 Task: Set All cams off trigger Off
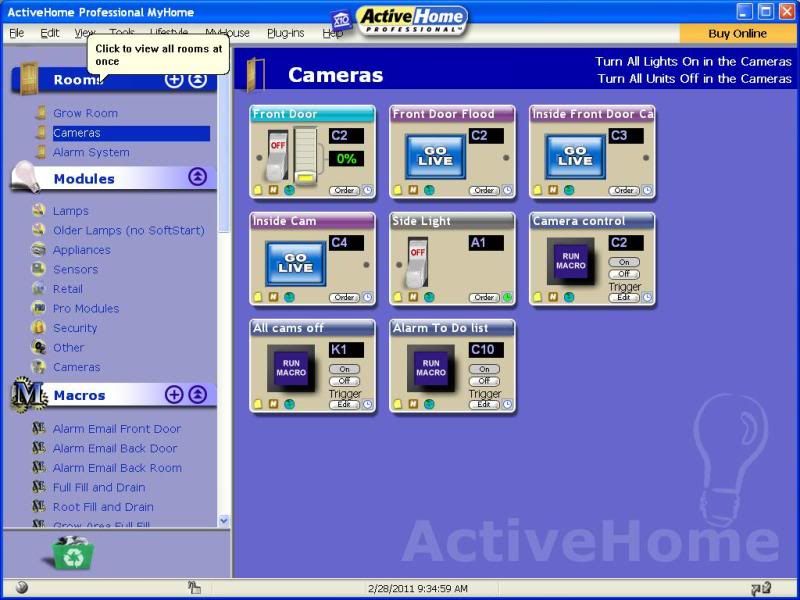344,381
